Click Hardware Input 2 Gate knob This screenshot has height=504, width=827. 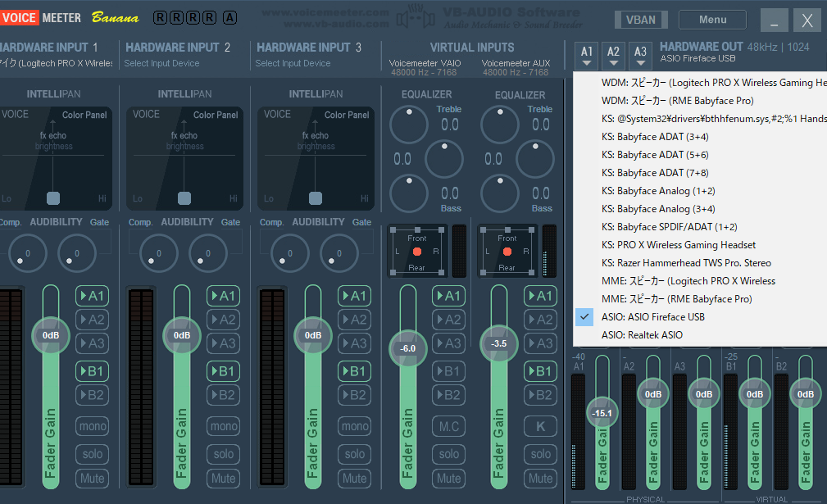(208, 253)
